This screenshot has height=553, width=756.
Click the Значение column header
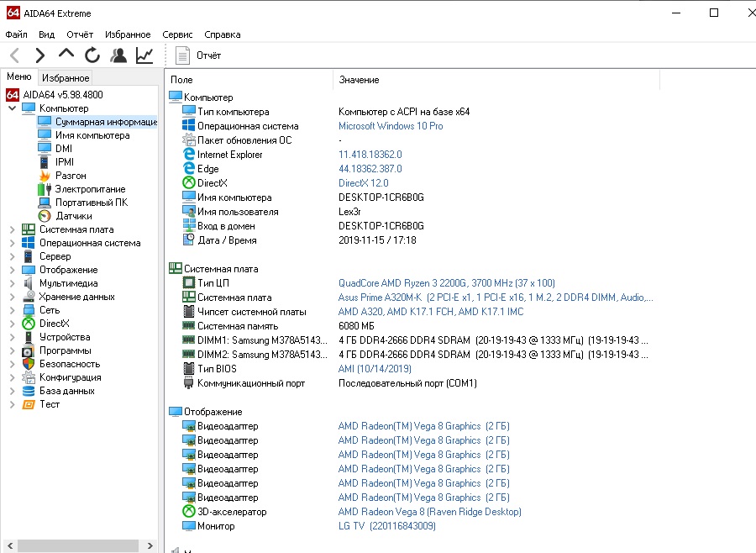point(496,80)
